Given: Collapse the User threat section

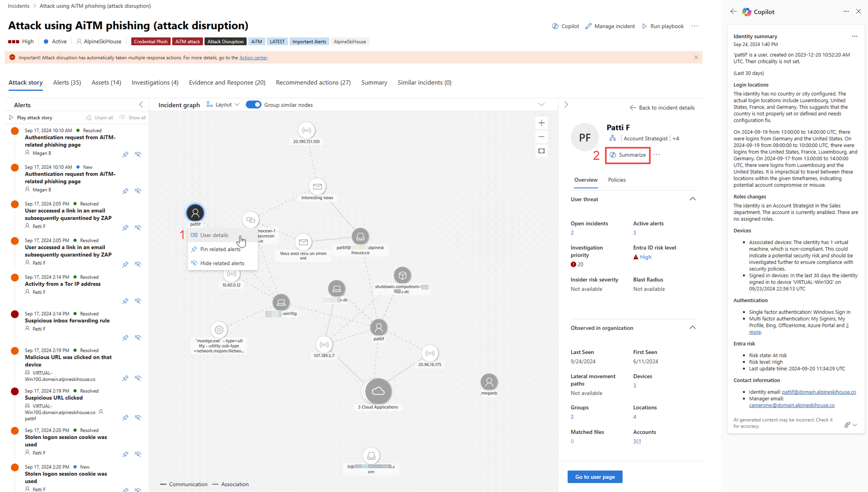Looking at the screenshot, I should [692, 199].
